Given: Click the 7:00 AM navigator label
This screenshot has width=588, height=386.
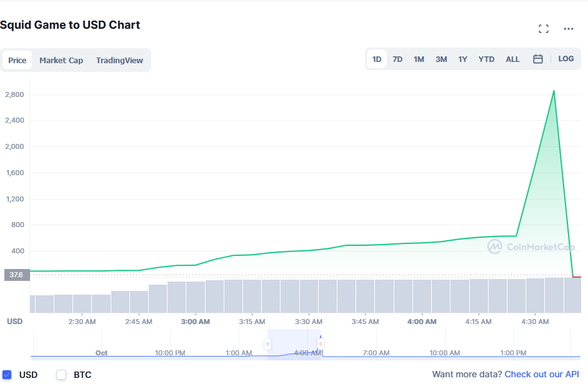Looking at the screenshot, I should point(376,353).
